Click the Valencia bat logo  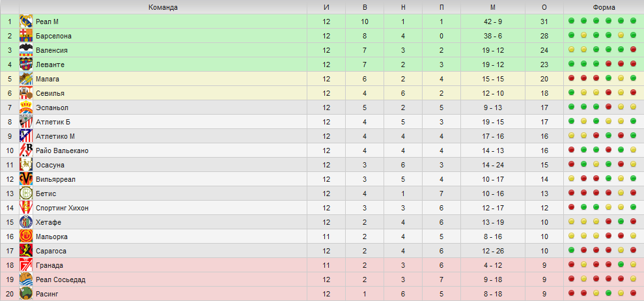pos(26,50)
